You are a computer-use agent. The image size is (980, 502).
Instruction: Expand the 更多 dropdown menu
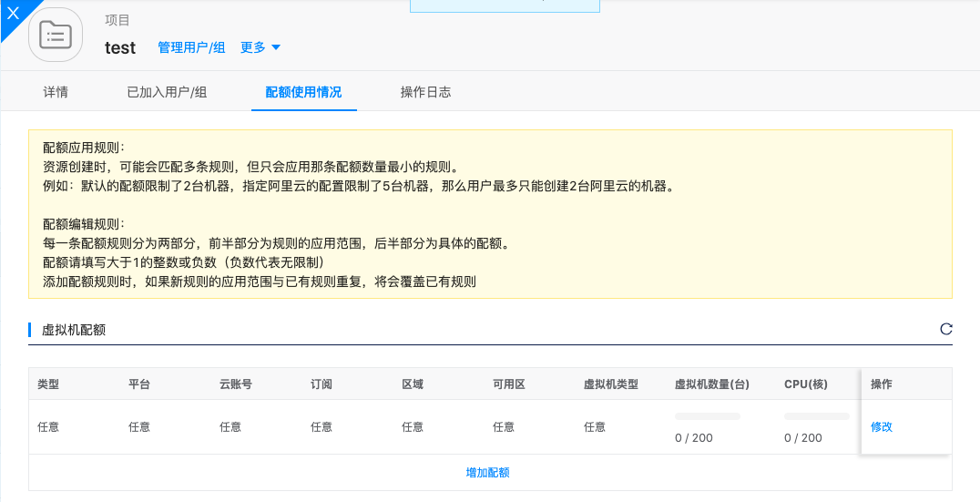click(260, 47)
